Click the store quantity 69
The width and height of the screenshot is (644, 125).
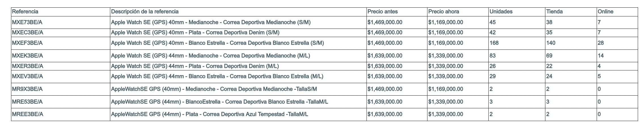(549, 56)
